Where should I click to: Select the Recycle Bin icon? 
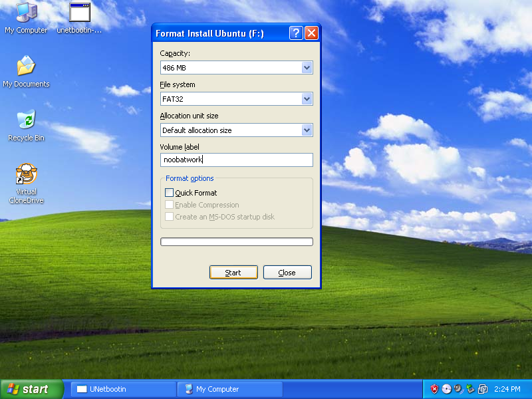click(x=26, y=125)
